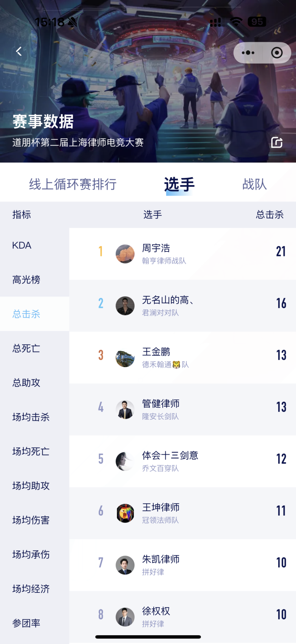This screenshot has width=296, height=644.
Task: Tap 朱凯律师 player name
Action: [161, 559]
